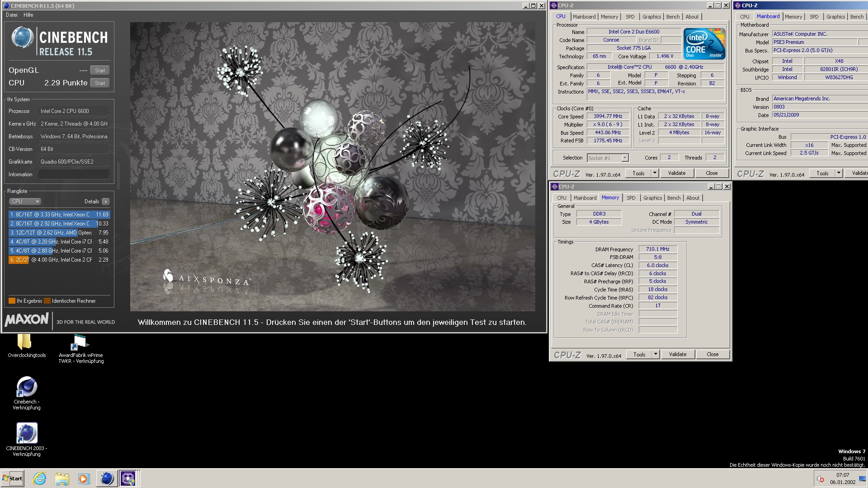Open Windows Explorer from the taskbar
868x488 pixels.
(x=62, y=479)
